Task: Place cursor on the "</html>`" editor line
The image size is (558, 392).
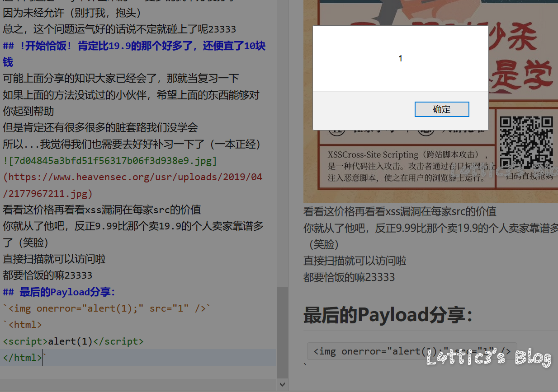Action: tap(24, 357)
